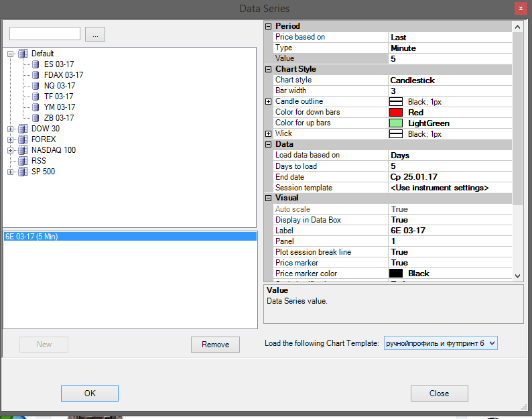Viewport: 532px width, 419px height.
Task: Click the NASDAQ 100 list icon
Action: click(x=23, y=150)
